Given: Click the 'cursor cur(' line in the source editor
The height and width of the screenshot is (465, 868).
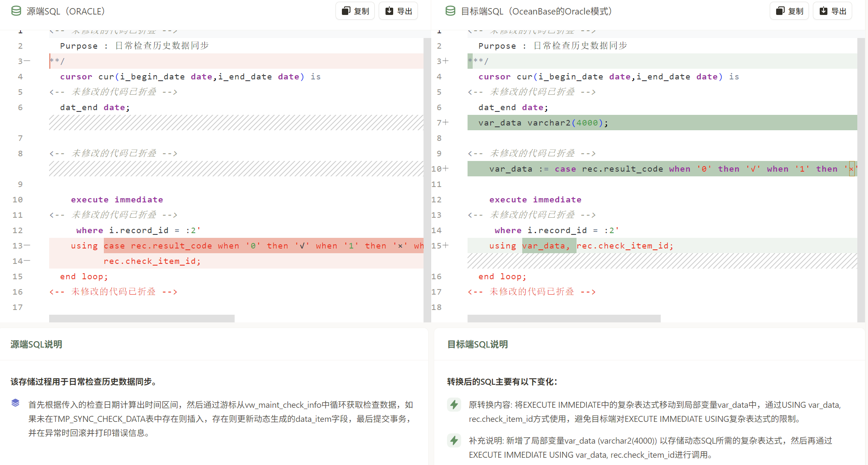Looking at the screenshot, I should click(190, 76).
